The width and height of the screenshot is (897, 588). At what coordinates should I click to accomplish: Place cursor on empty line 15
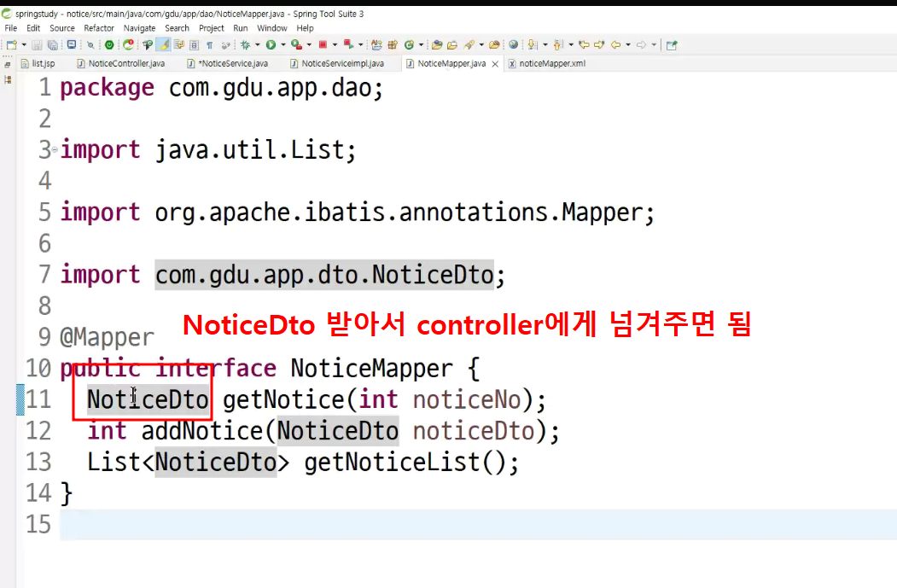click(478, 525)
